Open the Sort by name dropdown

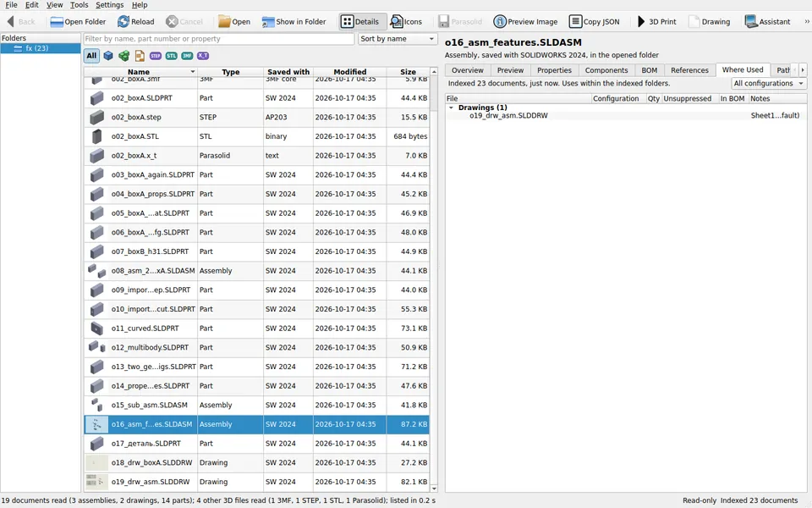tap(398, 39)
